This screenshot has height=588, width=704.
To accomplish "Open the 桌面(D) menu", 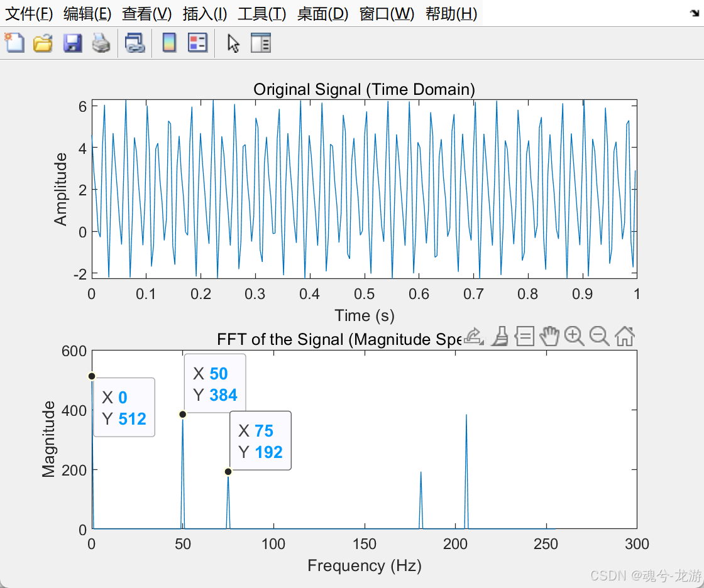I will pyautogui.click(x=322, y=14).
